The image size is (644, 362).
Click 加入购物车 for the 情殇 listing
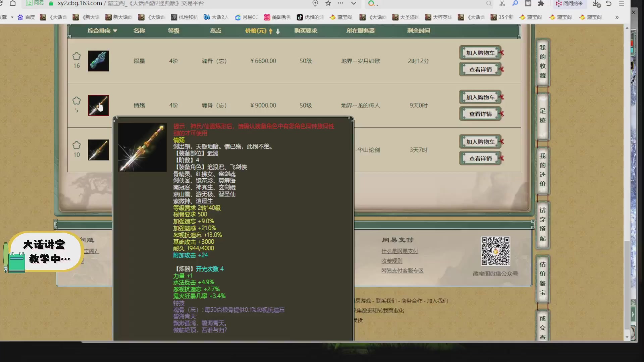480,97
